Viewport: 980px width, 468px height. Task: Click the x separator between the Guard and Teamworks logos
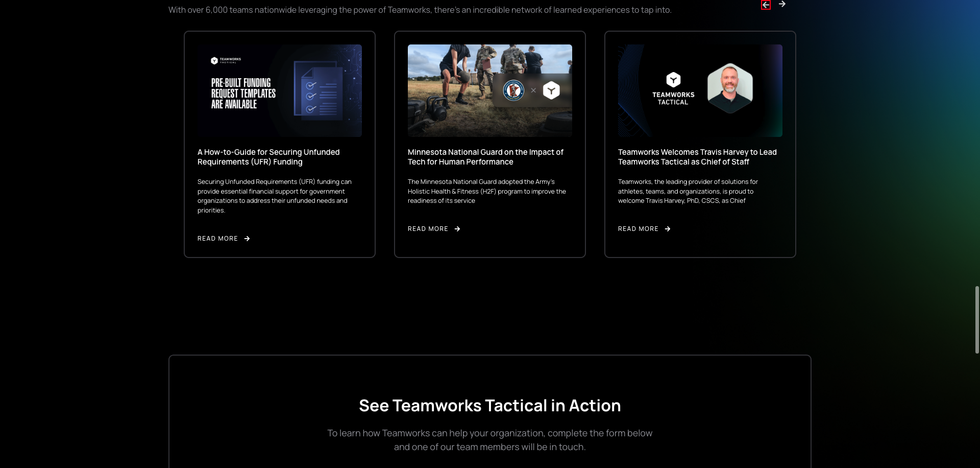click(534, 90)
